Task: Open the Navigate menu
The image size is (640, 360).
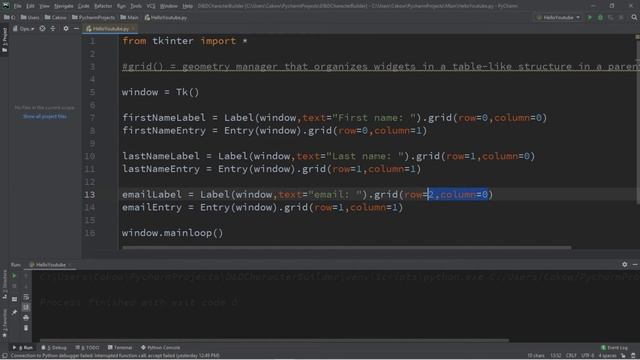Action: coord(63,6)
